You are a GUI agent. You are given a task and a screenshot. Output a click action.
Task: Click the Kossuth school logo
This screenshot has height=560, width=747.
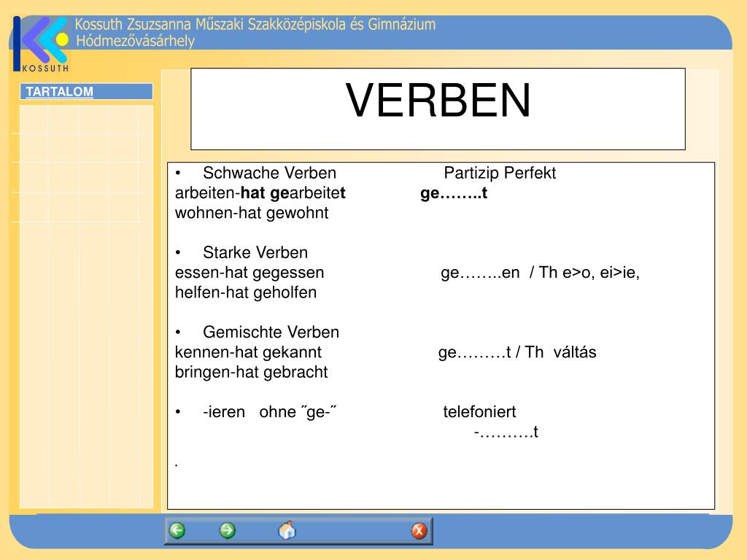[41, 44]
